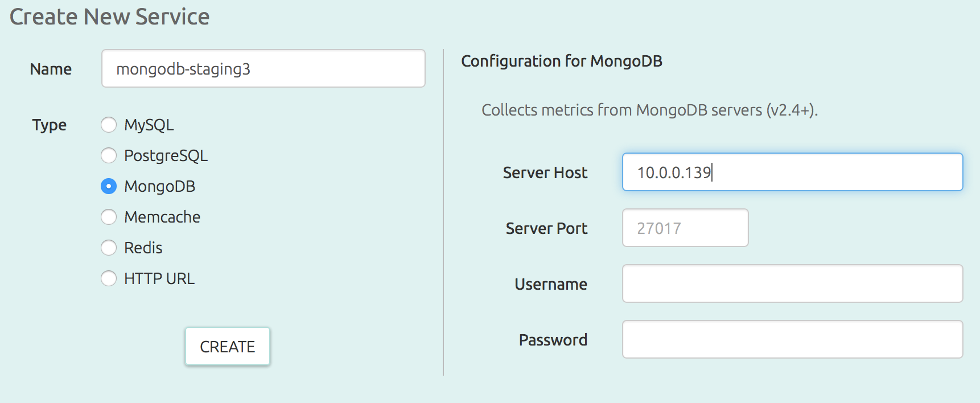Image resolution: width=980 pixels, height=403 pixels.
Task: Select the MongoDB service type
Action: click(x=109, y=186)
